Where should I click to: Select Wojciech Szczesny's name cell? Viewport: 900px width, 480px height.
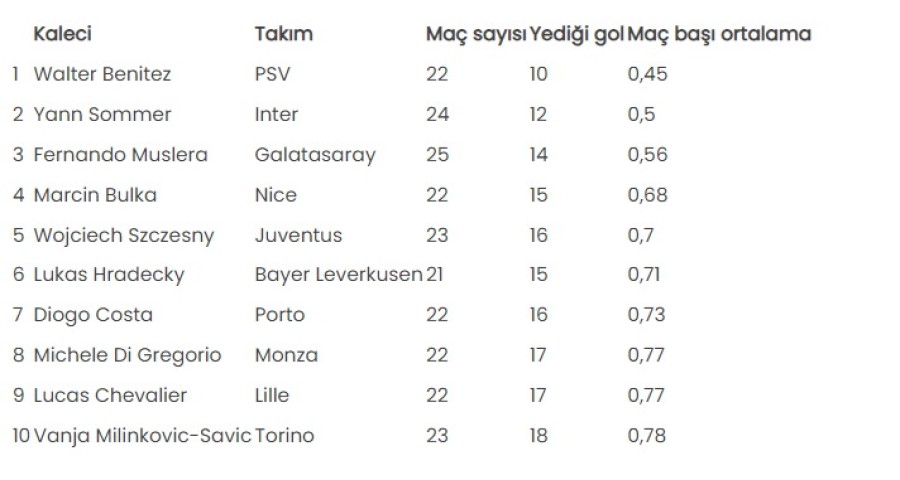tap(123, 235)
